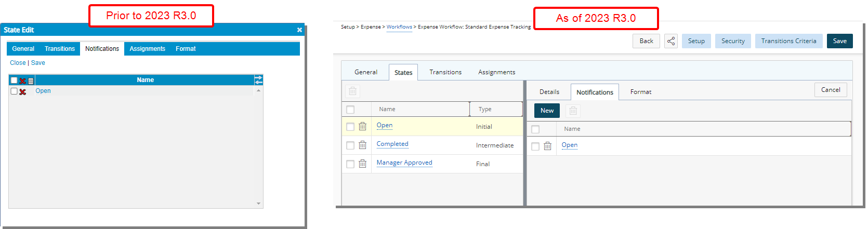Click the dark Save button
Image resolution: width=868 pixels, height=229 pixels.
pyautogui.click(x=840, y=41)
